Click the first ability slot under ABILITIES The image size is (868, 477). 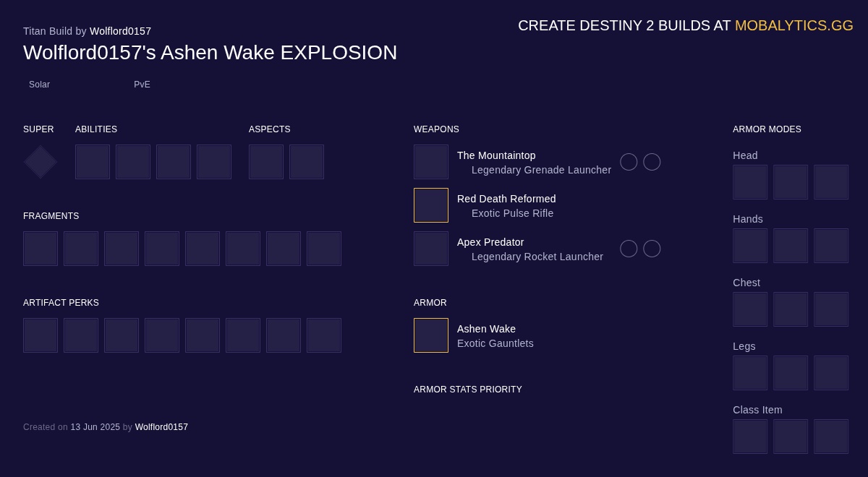[93, 162]
